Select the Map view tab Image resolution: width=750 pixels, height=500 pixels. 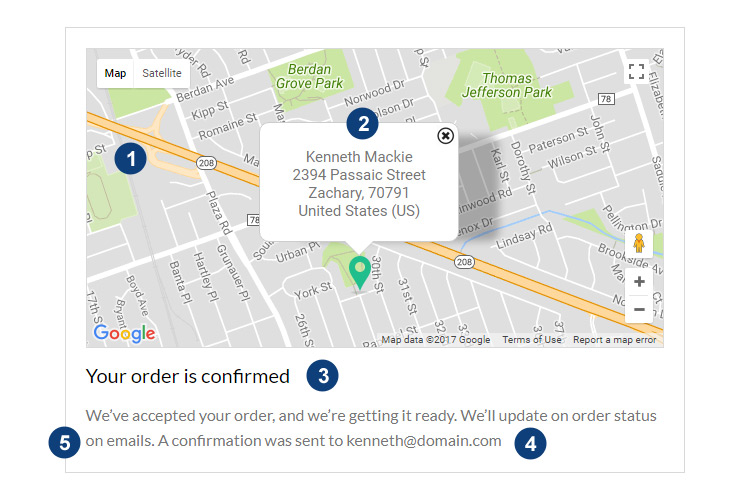pos(116,73)
